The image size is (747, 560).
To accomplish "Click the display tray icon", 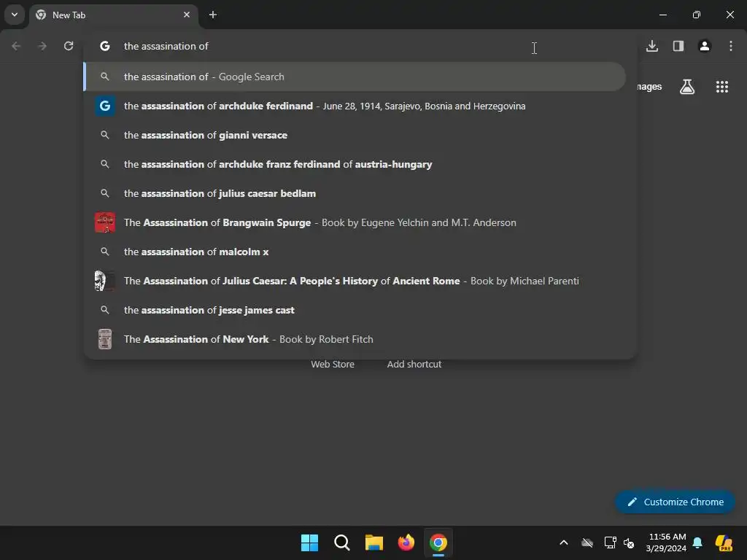I will pos(611,542).
